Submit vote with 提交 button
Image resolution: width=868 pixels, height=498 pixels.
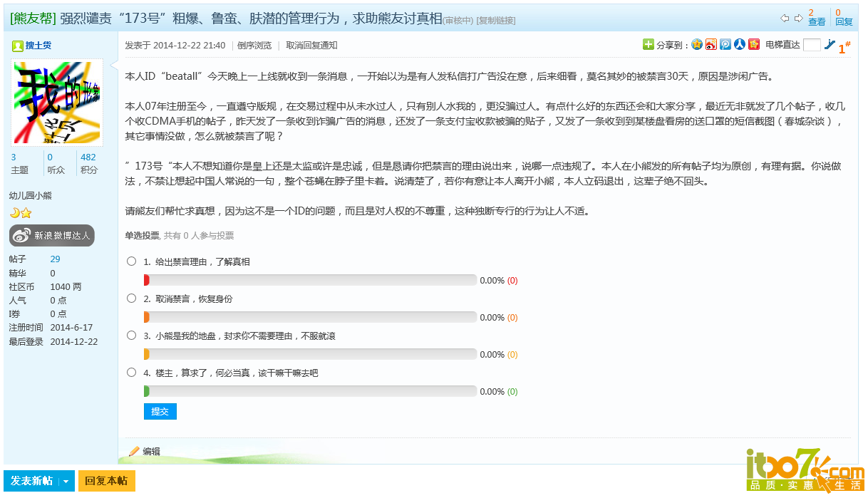[160, 411]
